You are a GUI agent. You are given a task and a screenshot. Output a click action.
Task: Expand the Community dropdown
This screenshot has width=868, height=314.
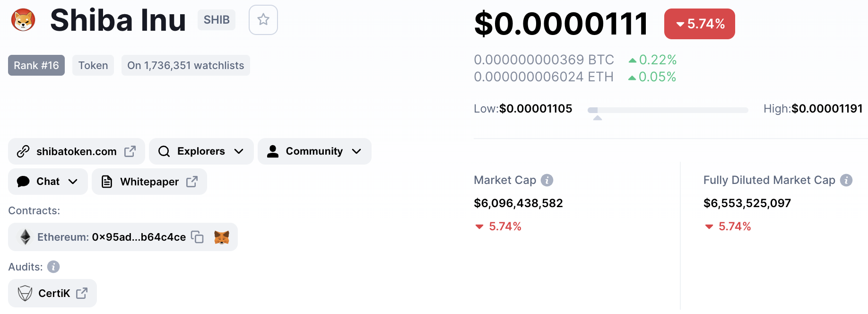pos(314,151)
